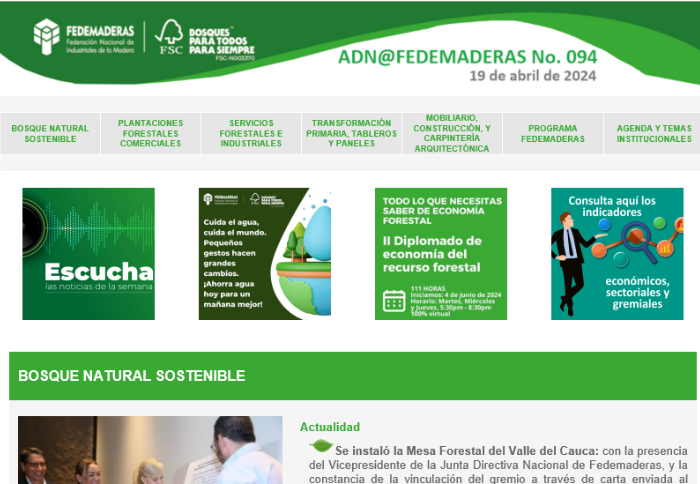The height and width of the screenshot is (484, 700).
Task: Click the green leaf bullet icon
Action: pyautogui.click(x=321, y=446)
